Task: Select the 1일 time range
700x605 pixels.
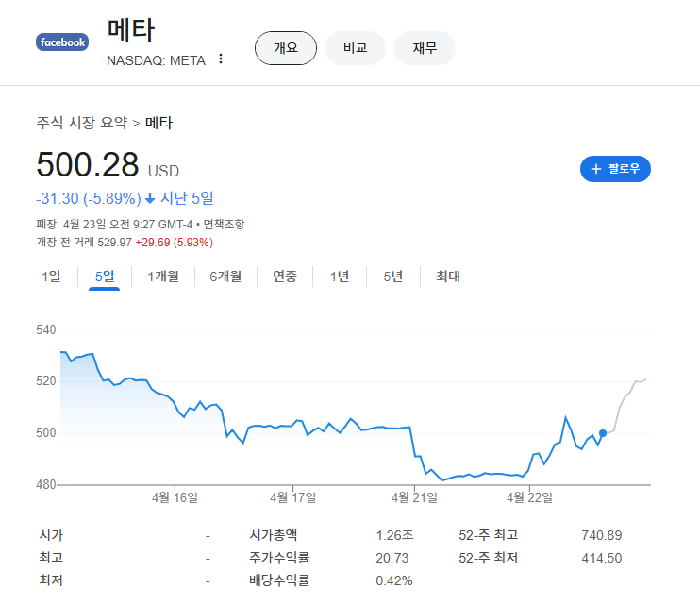Action: [x=51, y=277]
